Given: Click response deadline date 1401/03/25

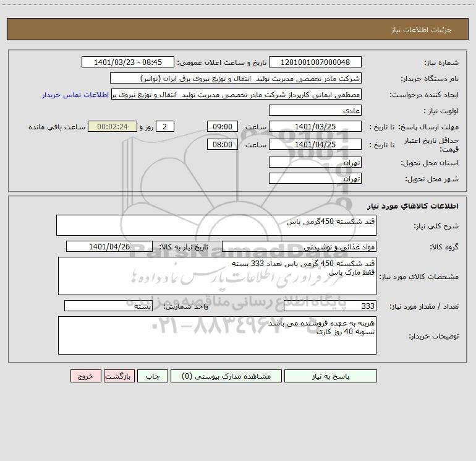Looking at the screenshot, I should click(315, 126).
